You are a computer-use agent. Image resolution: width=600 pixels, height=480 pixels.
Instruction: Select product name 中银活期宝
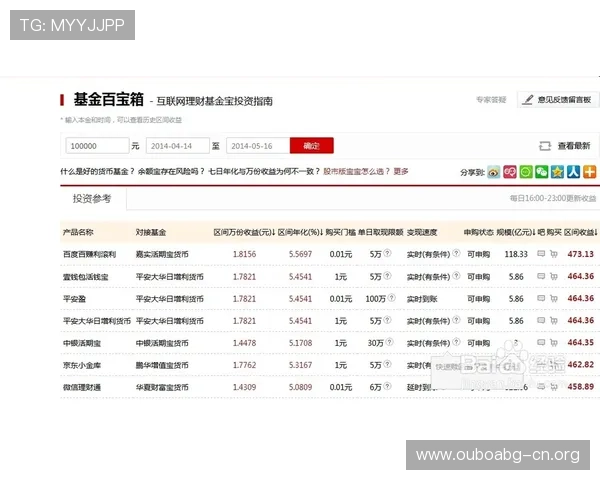point(82,343)
